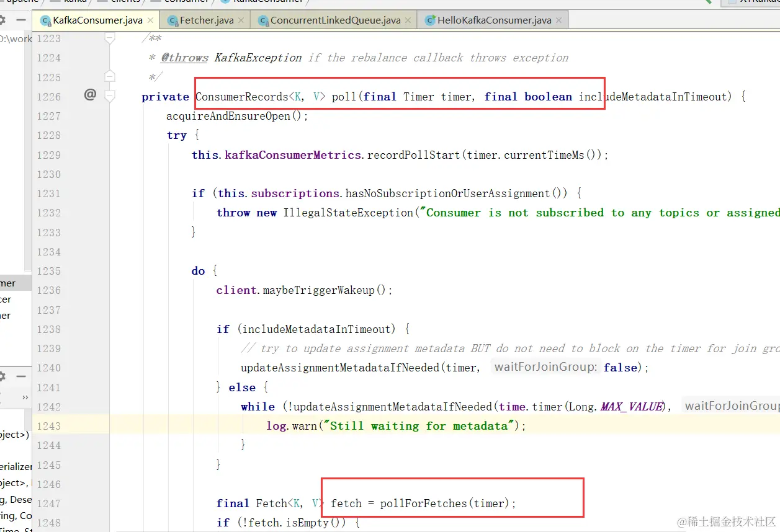Collapse the poll method fold marker at line 1226
This screenshot has width=780, height=532.
[x=110, y=96]
